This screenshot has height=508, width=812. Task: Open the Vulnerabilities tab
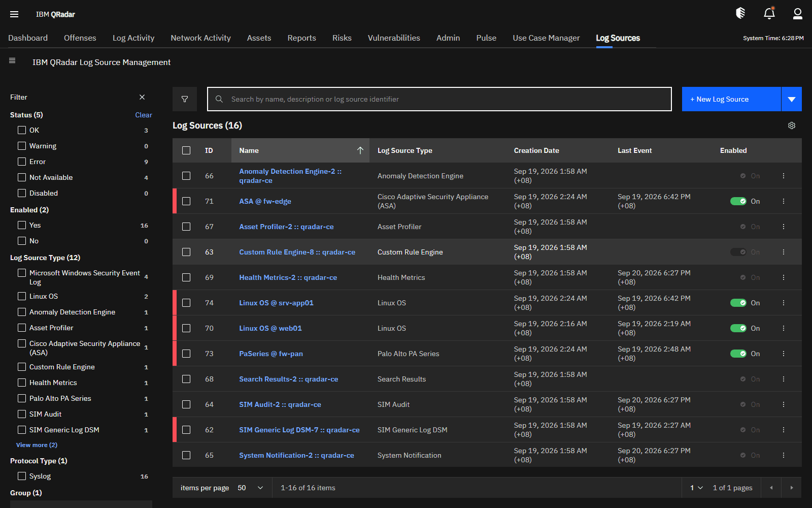pyautogui.click(x=394, y=38)
